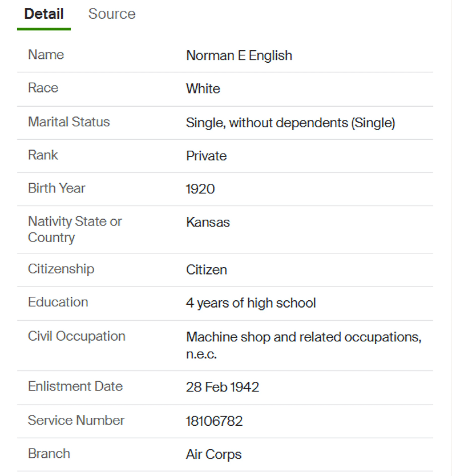Click the nativity value Kansas
This screenshot has height=476, width=452.
coord(208,222)
